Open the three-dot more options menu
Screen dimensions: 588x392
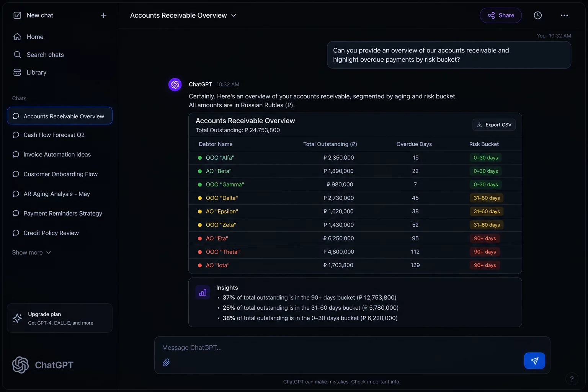pyautogui.click(x=564, y=15)
